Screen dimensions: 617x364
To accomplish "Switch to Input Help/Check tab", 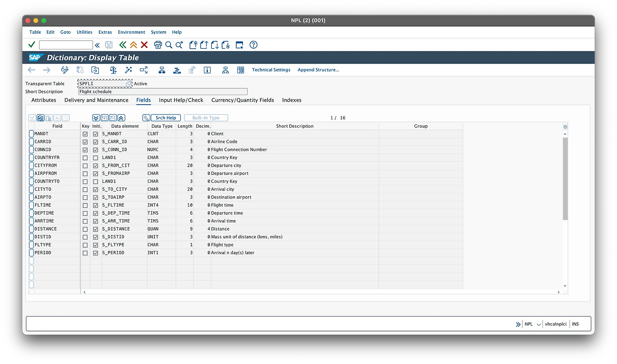I will pos(181,100).
